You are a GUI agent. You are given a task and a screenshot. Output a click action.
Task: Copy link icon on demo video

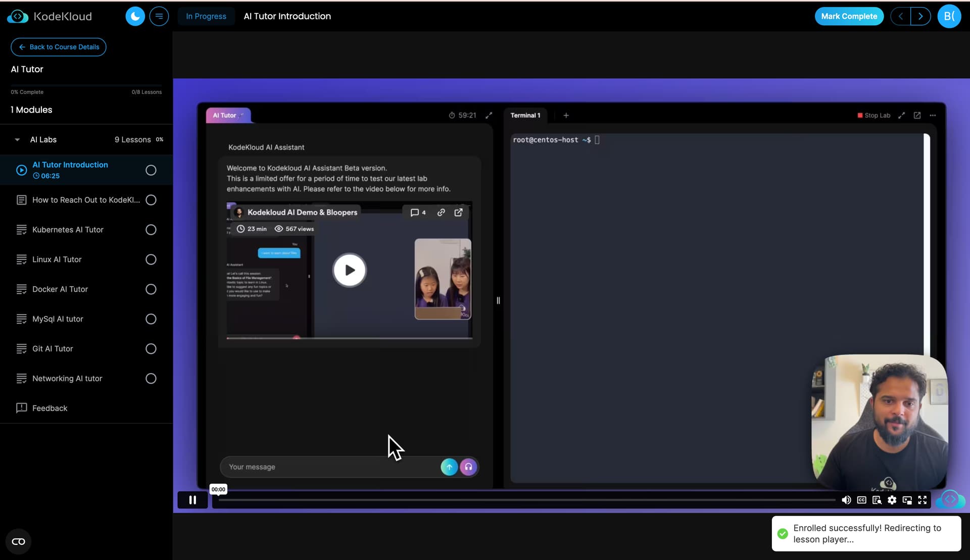(441, 212)
